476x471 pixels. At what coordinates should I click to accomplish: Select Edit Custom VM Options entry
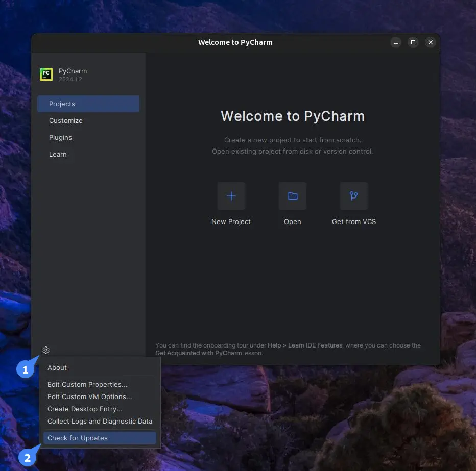click(100, 396)
